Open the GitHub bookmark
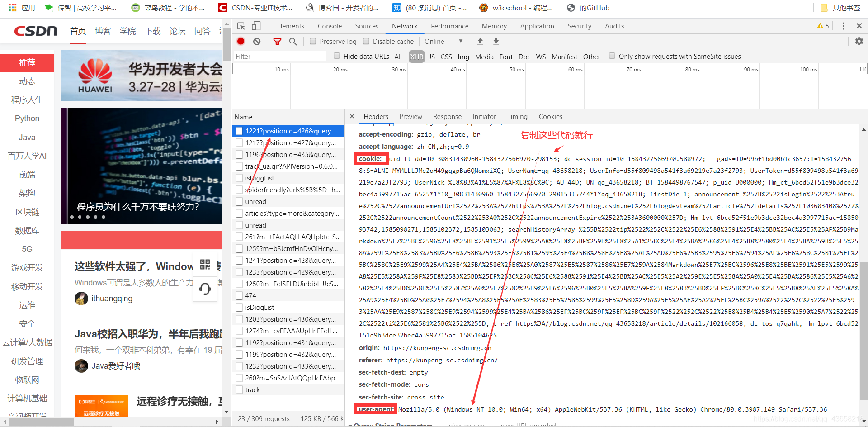Viewport: 868px width, 427px height. 588,8
